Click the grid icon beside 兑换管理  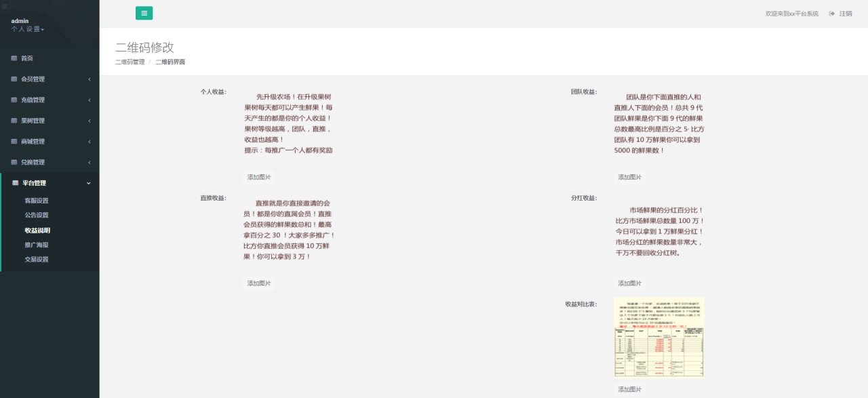pos(14,162)
